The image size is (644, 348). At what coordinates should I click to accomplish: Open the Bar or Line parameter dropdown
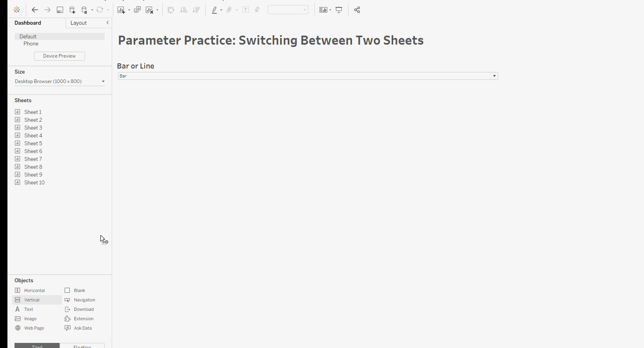coord(494,76)
